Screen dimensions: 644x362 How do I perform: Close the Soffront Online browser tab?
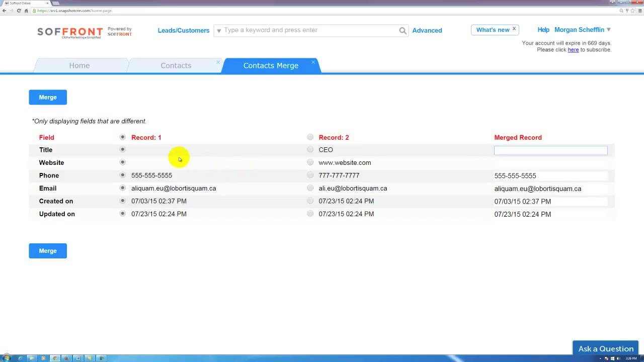pyautogui.click(x=47, y=3)
